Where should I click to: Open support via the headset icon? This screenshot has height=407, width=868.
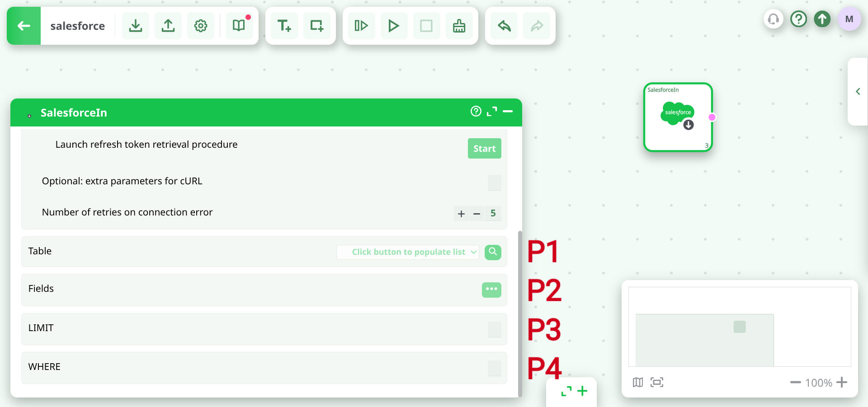[x=774, y=19]
